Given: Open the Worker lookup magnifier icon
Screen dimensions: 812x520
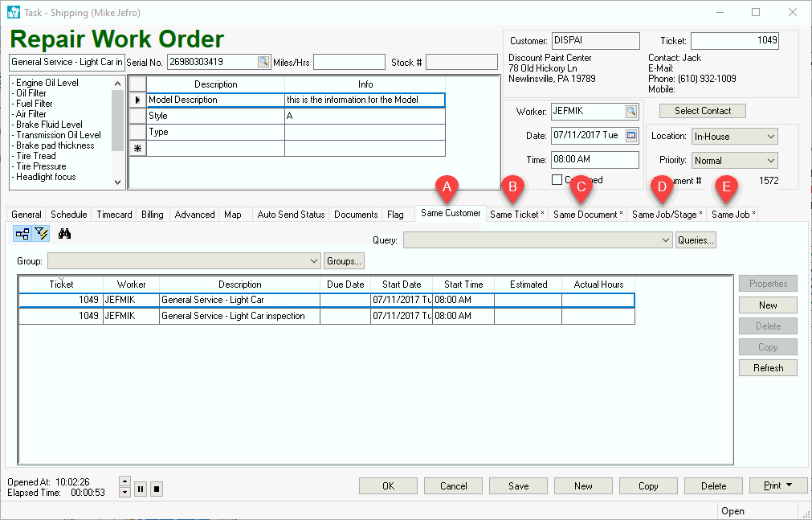Looking at the screenshot, I should click(631, 111).
